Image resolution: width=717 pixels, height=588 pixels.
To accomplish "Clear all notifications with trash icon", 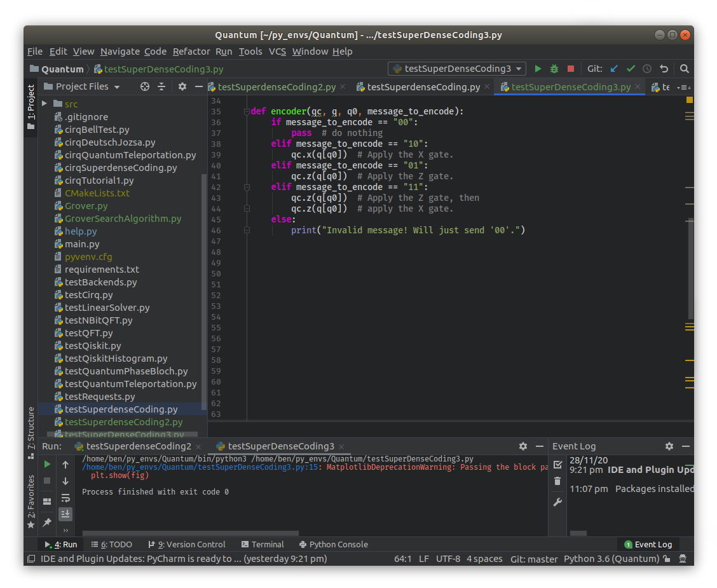I will [557, 481].
